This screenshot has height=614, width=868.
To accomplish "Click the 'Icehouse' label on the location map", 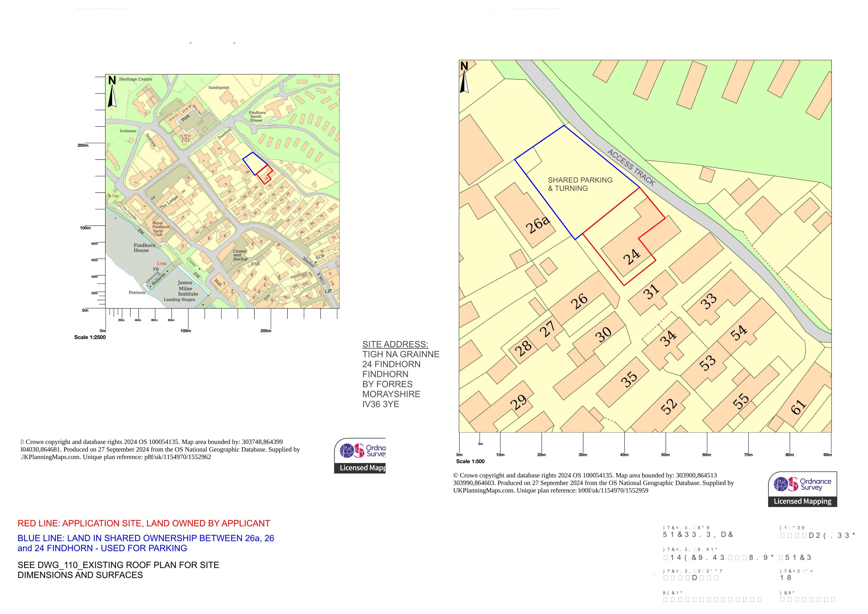I will pyautogui.click(x=128, y=131).
